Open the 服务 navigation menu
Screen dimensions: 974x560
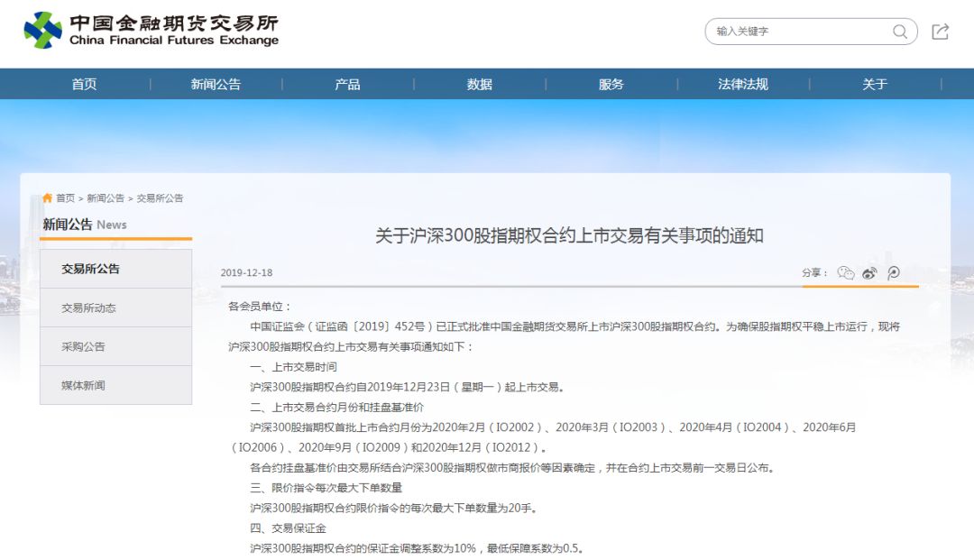click(611, 84)
